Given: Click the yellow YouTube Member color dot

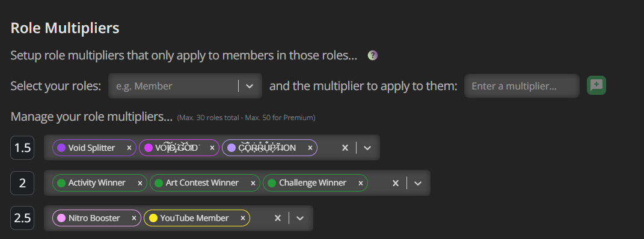Looking at the screenshot, I should pyautogui.click(x=153, y=218).
